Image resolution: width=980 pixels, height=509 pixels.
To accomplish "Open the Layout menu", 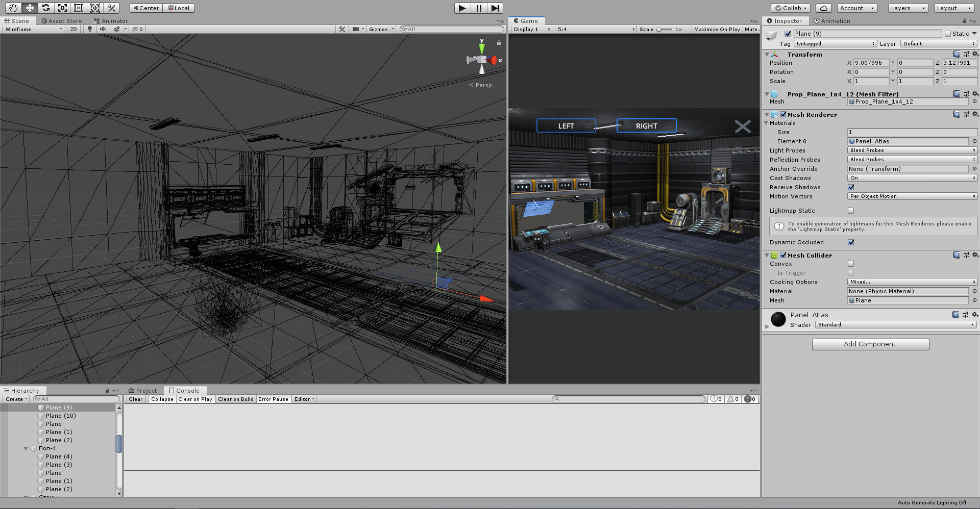I will pyautogui.click(x=954, y=8).
